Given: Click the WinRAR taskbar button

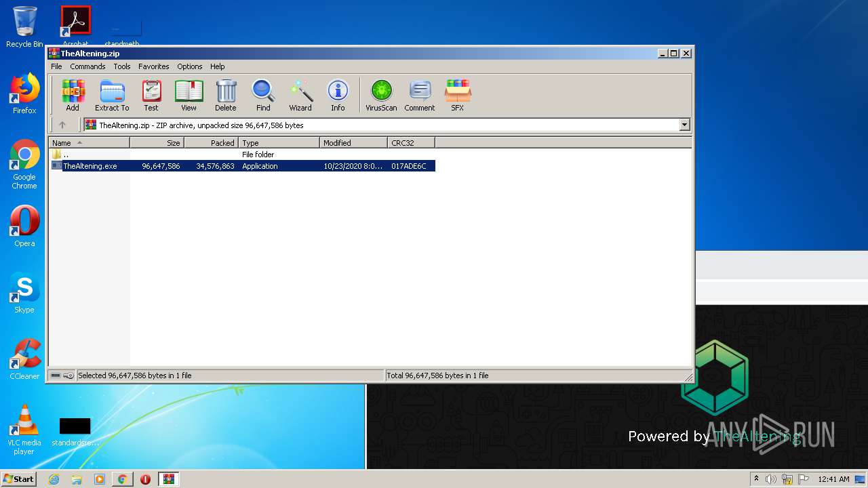Looking at the screenshot, I should 168,479.
